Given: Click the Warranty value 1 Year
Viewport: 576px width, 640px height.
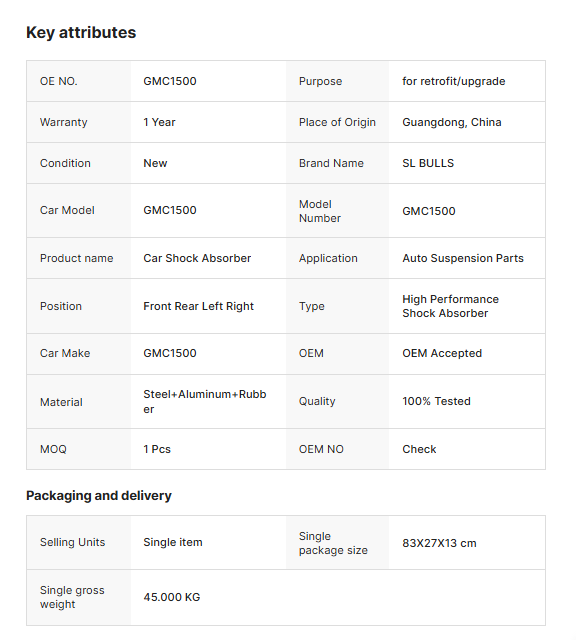Looking at the screenshot, I should click(159, 122).
